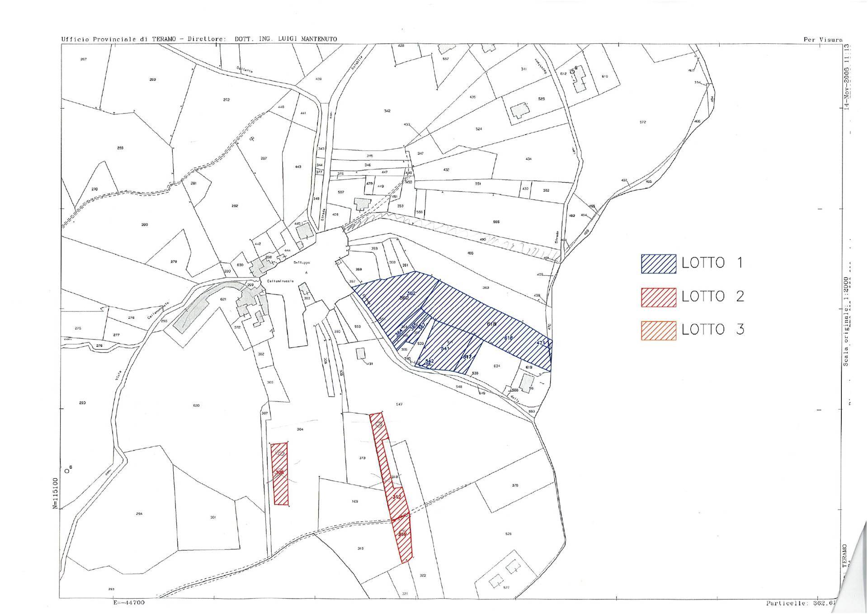Select the LOTTO 1 legend label

(712, 263)
